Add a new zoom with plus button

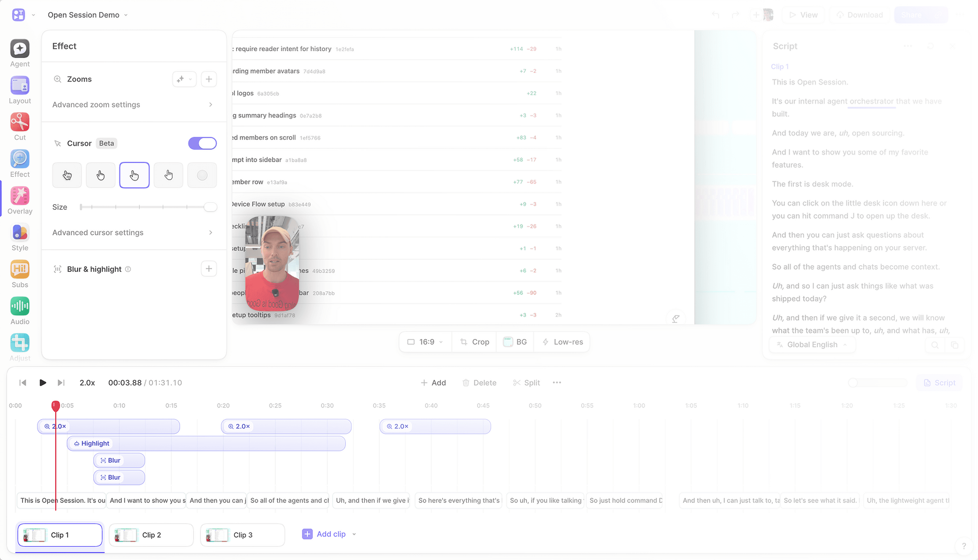pos(209,79)
